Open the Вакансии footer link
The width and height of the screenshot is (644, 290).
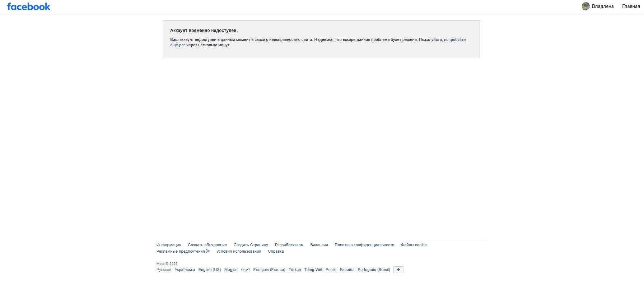[319, 245]
